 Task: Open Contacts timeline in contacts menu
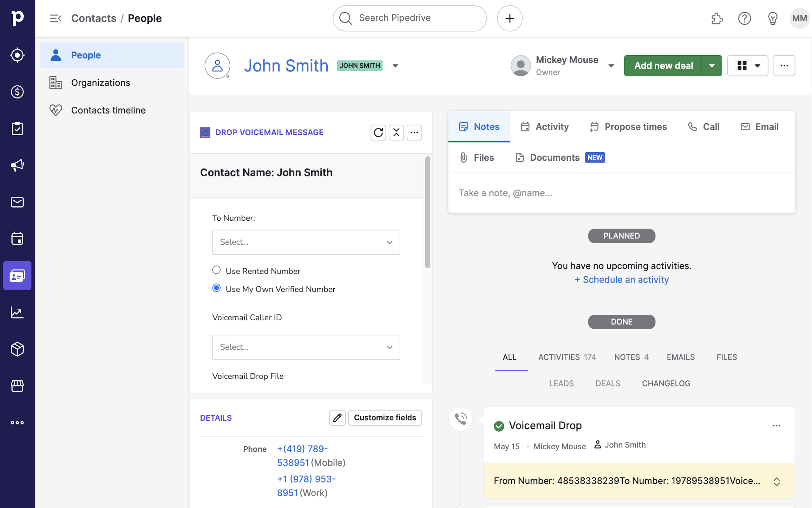coord(112,110)
